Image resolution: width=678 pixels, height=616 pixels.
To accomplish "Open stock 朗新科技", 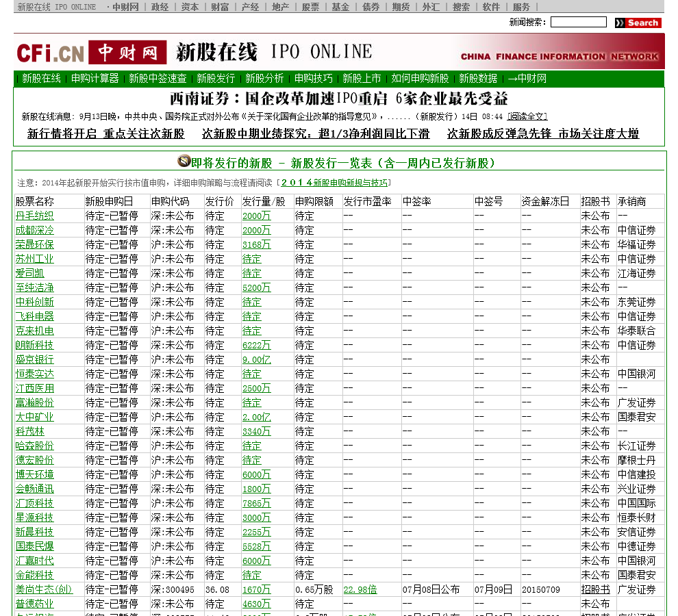I will tap(35, 345).
